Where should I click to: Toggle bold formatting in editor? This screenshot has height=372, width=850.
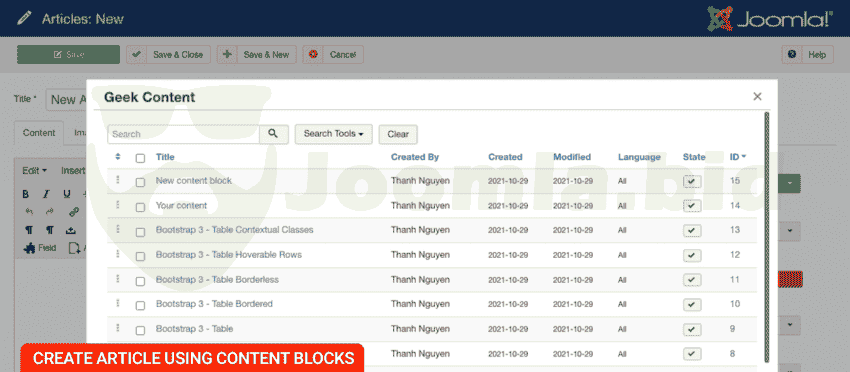coord(25,194)
